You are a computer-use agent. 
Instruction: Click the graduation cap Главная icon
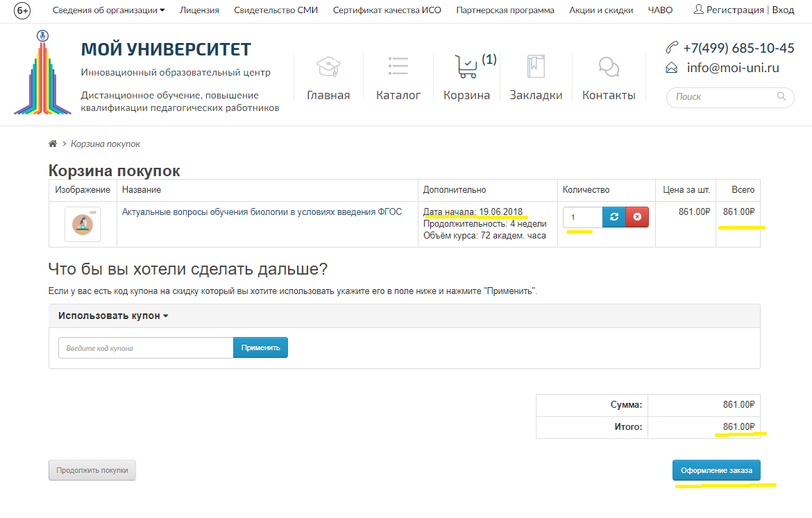(328, 67)
